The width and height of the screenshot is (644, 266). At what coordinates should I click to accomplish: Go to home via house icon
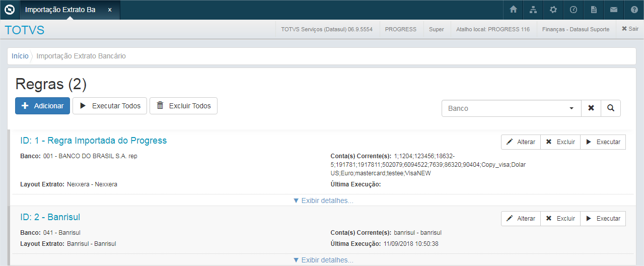514,10
